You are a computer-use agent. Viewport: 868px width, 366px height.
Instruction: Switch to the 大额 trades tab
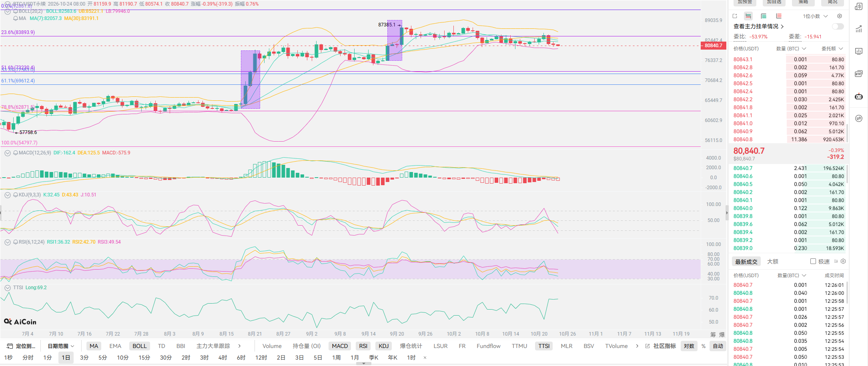point(773,261)
